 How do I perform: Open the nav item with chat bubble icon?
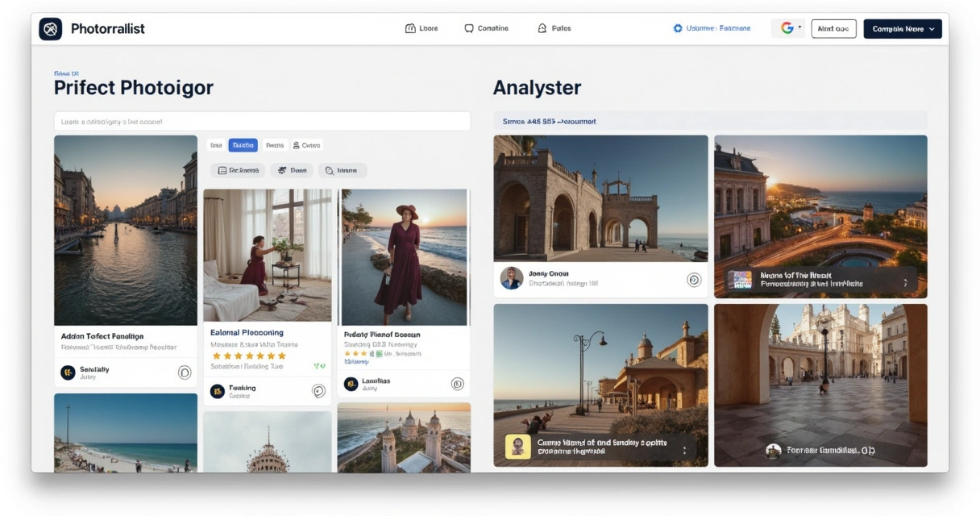point(487,28)
